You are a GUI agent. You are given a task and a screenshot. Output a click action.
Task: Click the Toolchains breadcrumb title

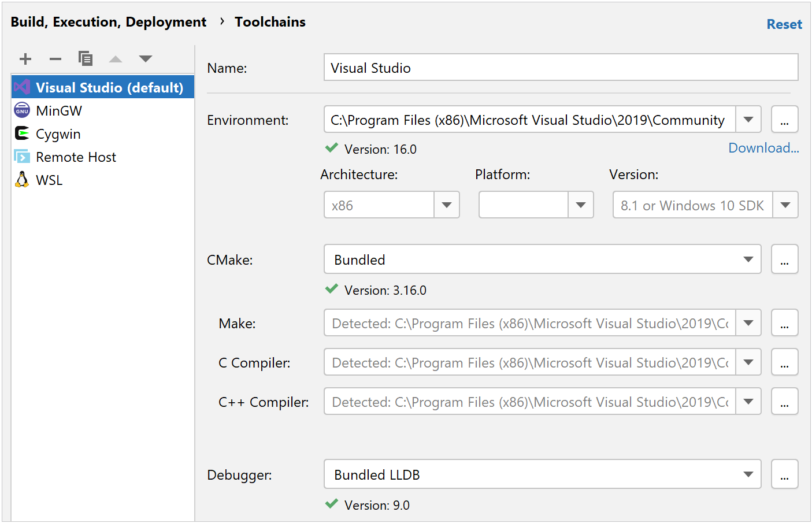(270, 22)
